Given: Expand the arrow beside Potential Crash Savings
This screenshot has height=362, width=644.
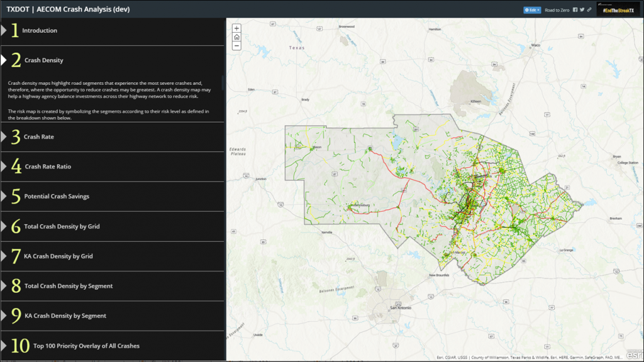Looking at the screenshot, I should 4,196.
